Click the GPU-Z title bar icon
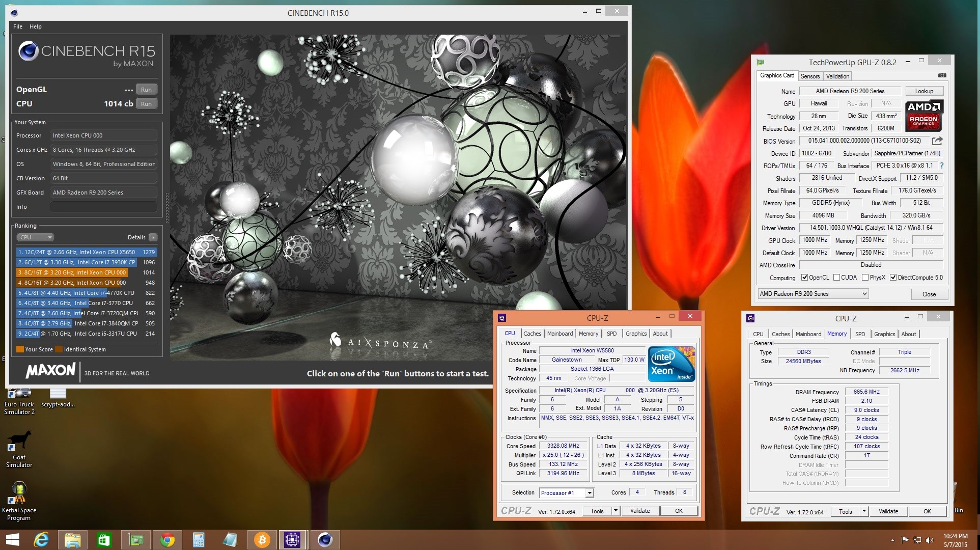The width and height of the screenshot is (980, 550). [761, 62]
